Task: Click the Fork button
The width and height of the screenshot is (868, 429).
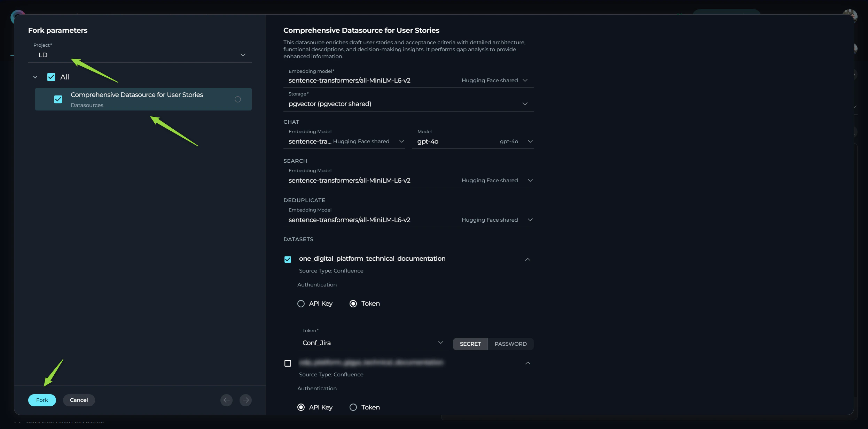Action: point(42,400)
